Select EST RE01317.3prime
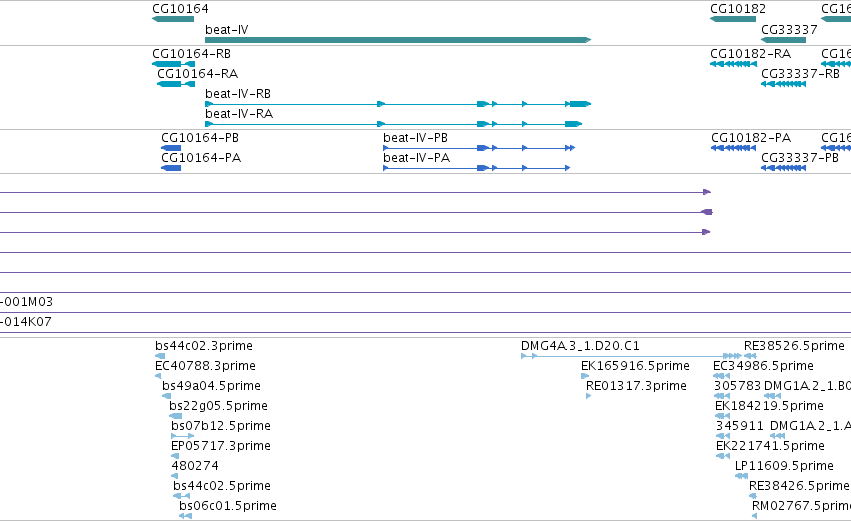 tap(636, 386)
